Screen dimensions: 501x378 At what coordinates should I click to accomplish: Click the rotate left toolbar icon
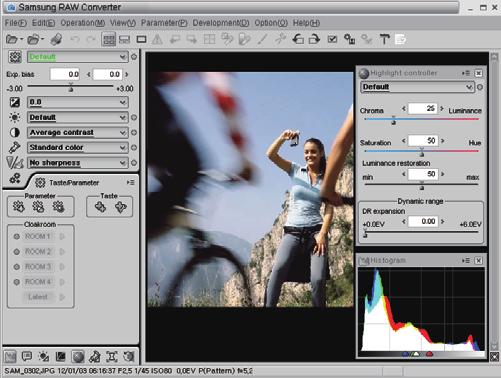(x=298, y=39)
